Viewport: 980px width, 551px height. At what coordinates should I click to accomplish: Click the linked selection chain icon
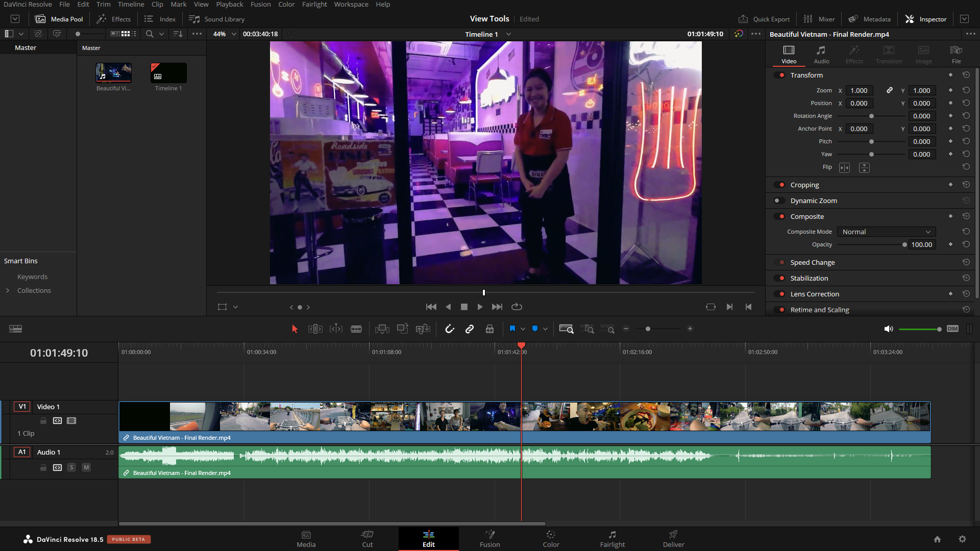coord(470,329)
